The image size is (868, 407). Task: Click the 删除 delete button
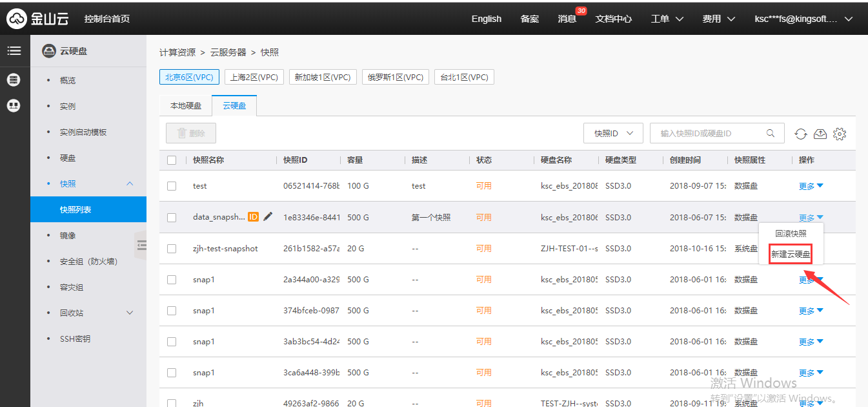(x=191, y=133)
